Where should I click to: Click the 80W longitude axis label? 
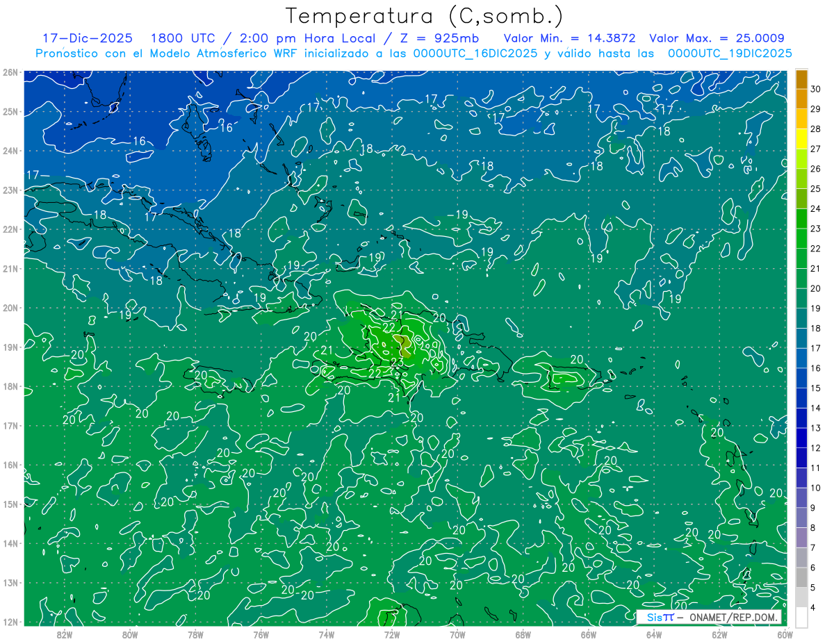tap(130, 634)
